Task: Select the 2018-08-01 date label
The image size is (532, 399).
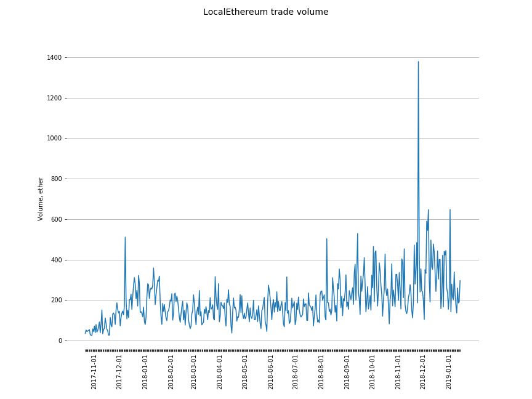Action: tap(321, 372)
